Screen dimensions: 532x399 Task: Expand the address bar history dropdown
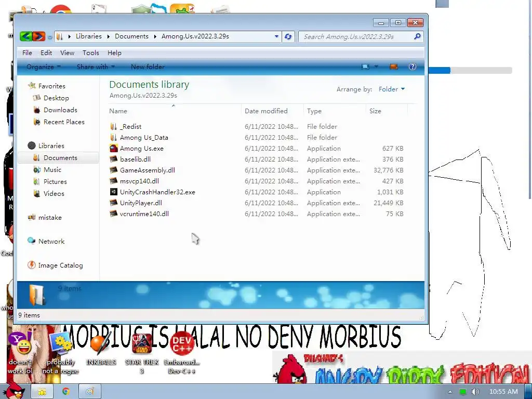click(x=276, y=36)
